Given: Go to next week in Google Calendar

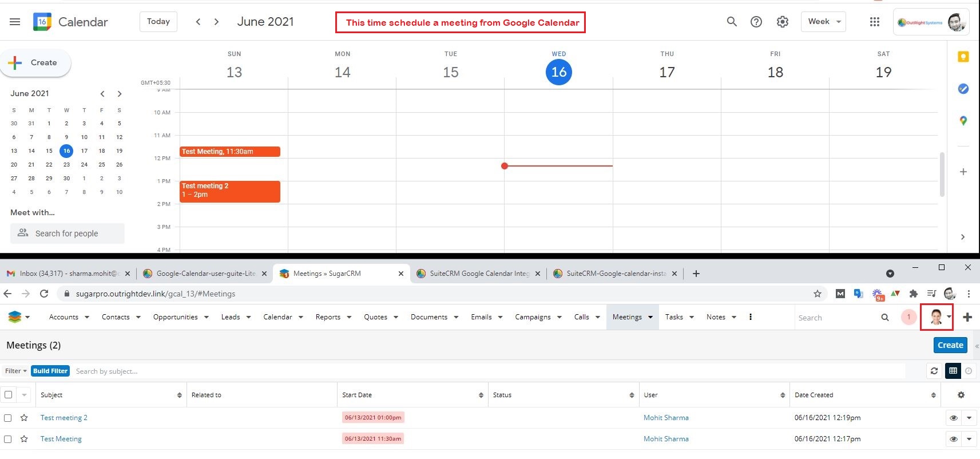Looking at the screenshot, I should click(216, 22).
